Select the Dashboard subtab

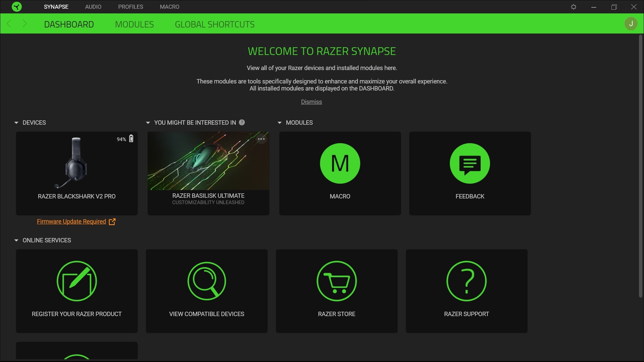[x=69, y=24]
